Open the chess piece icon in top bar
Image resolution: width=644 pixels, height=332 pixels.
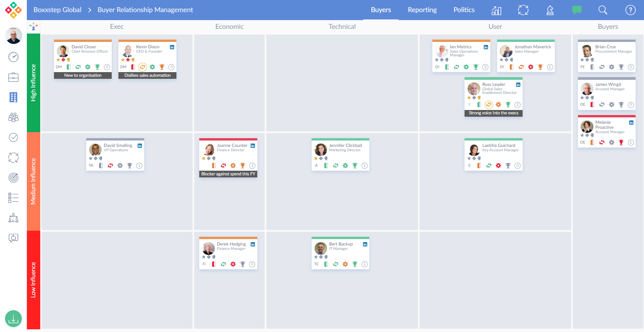coord(550,10)
